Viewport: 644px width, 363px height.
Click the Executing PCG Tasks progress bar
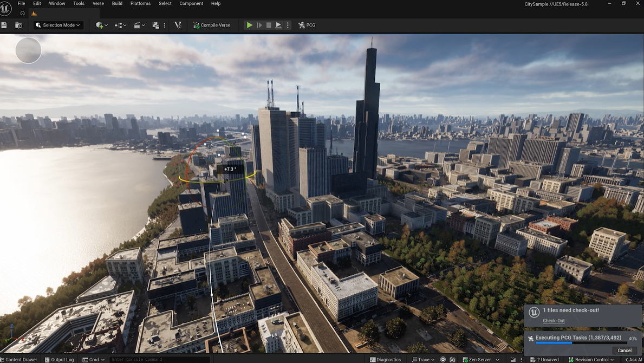[x=581, y=343]
